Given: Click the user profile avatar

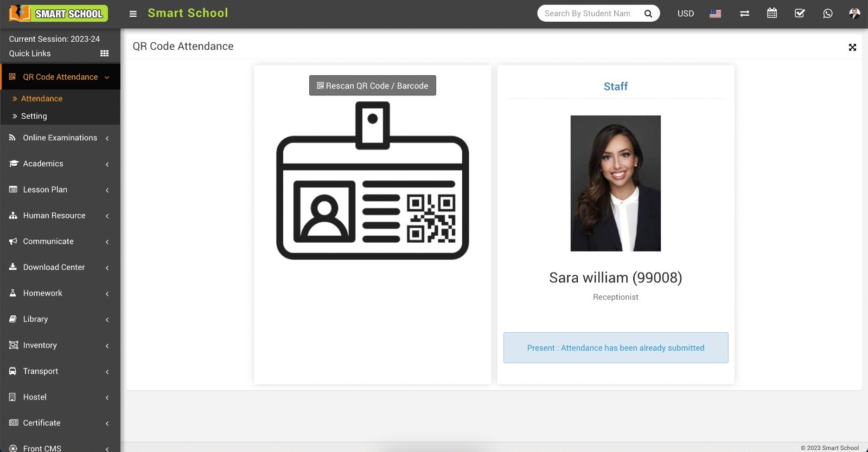Looking at the screenshot, I should coord(854,14).
